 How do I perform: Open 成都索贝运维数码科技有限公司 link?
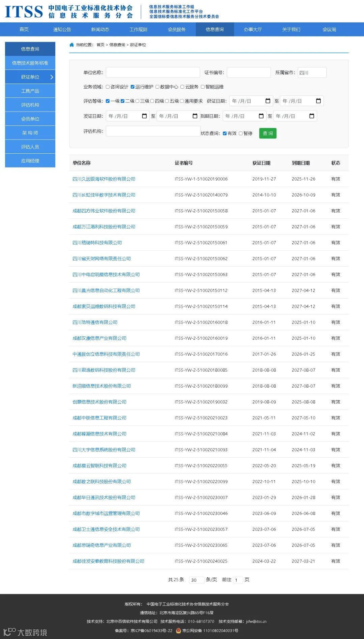pos(104,306)
